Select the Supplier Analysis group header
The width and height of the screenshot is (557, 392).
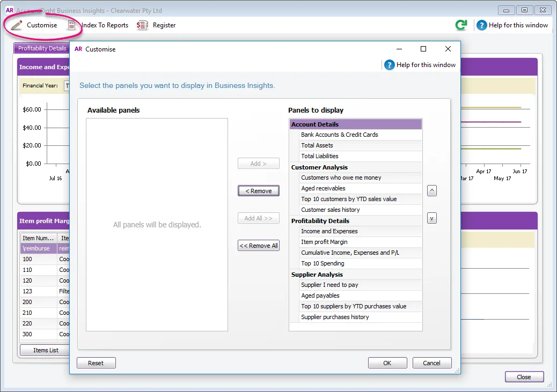pyautogui.click(x=356, y=275)
